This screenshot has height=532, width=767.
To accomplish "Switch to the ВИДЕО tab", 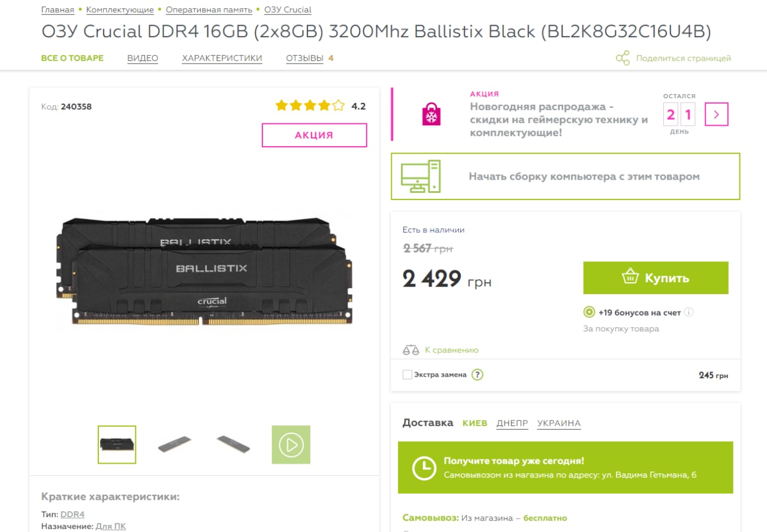I will point(143,58).
